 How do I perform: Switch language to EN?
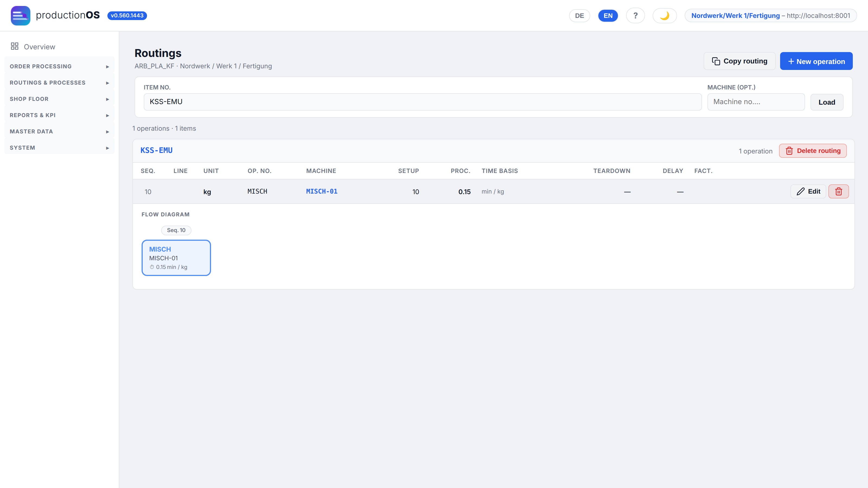point(608,15)
